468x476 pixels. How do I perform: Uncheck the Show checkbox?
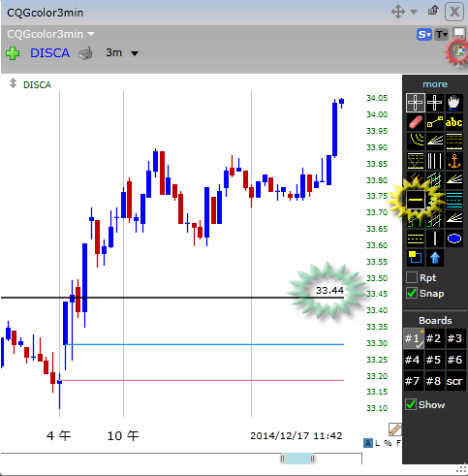coord(411,404)
